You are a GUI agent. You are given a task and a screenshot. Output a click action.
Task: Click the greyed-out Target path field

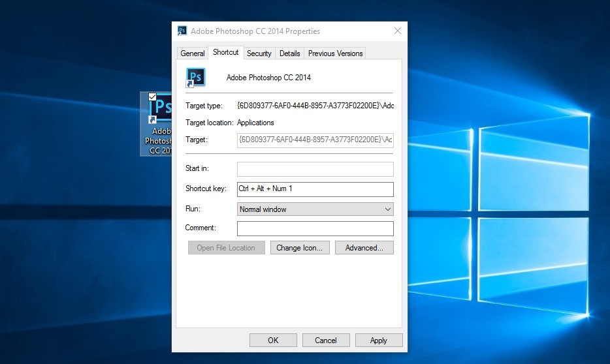pos(315,140)
